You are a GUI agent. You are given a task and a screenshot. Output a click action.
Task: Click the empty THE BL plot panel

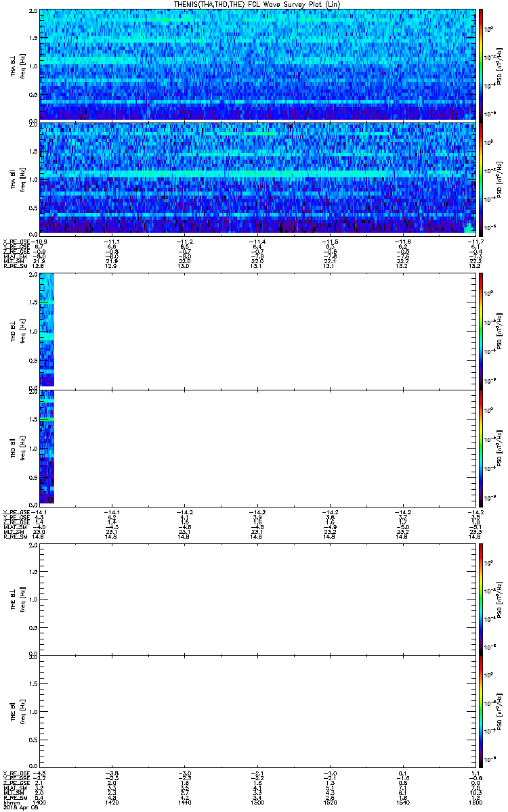tap(257, 599)
